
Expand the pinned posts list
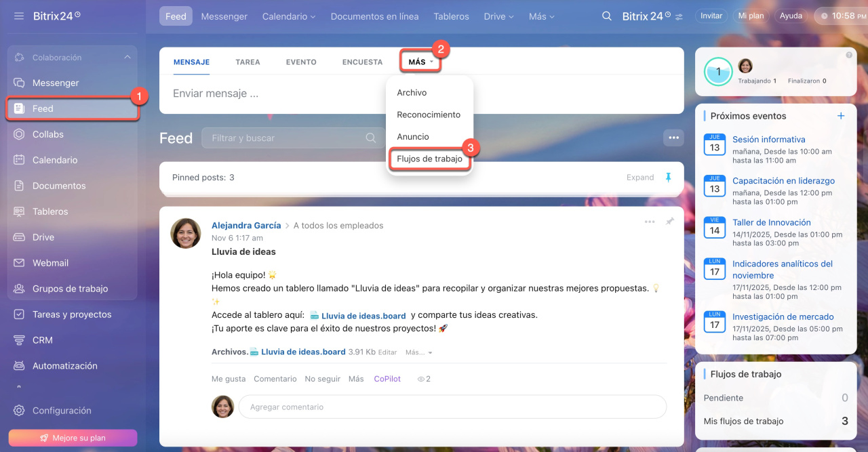click(x=639, y=178)
